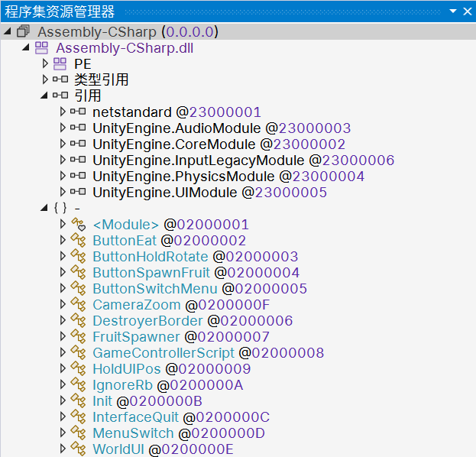Click the UnityEngine.PhysicsModule reference icon
Screen dimensions: 476x457
78,176
